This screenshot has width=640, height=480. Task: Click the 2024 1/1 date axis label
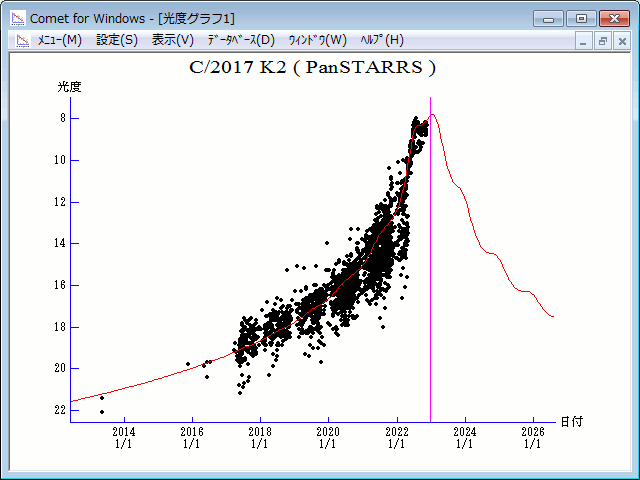tap(465, 437)
